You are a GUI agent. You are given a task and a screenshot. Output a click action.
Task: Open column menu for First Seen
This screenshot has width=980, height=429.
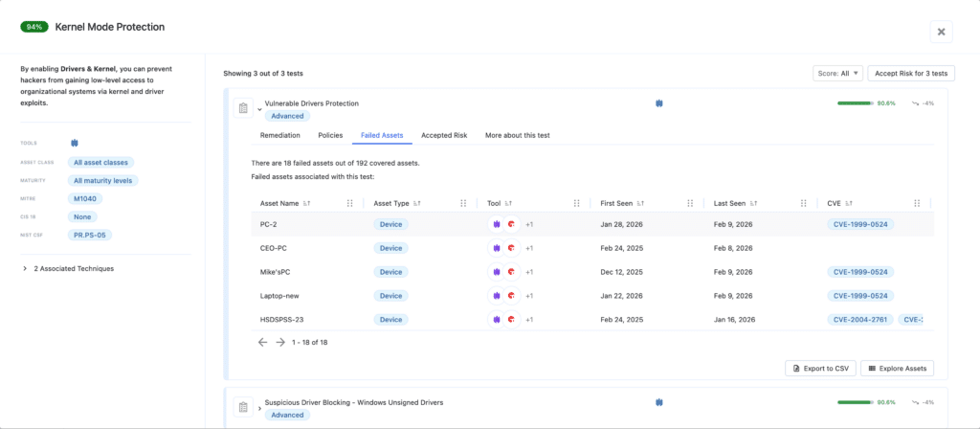(x=689, y=203)
